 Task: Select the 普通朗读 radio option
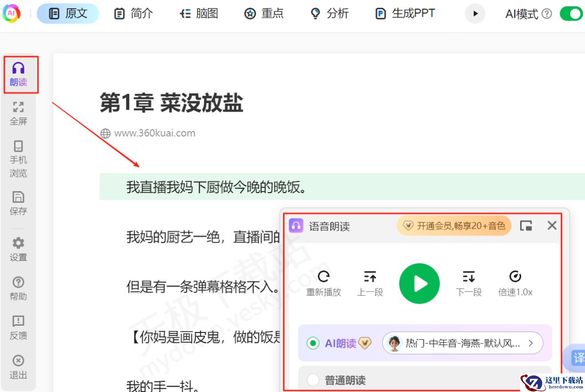click(313, 380)
